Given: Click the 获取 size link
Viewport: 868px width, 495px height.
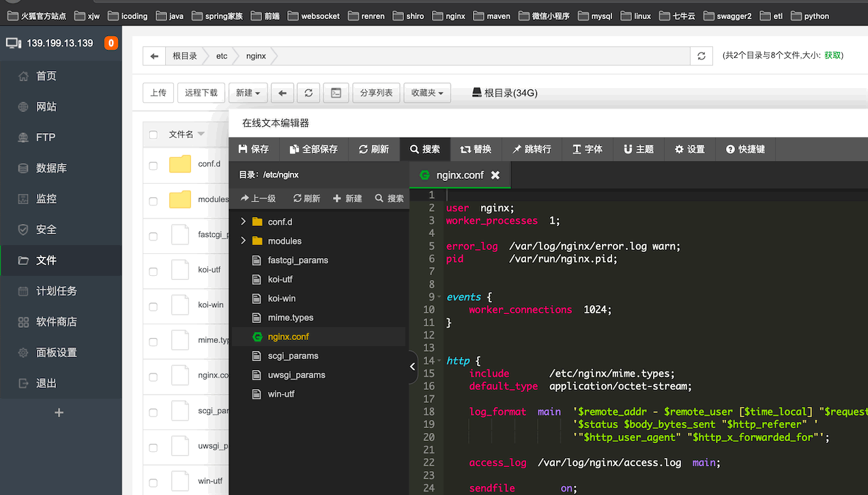Looking at the screenshot, I should [833, 55].
